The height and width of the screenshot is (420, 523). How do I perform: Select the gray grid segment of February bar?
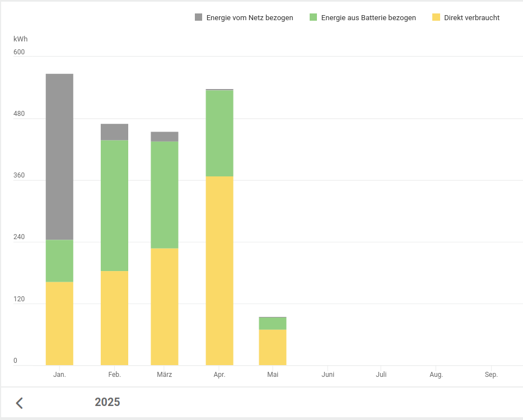point(114,132)
